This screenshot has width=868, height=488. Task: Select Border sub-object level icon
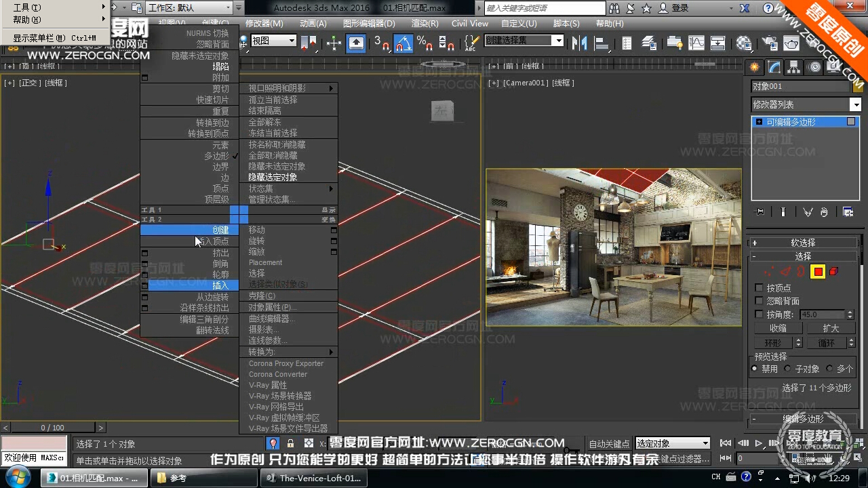pos(801,272)
